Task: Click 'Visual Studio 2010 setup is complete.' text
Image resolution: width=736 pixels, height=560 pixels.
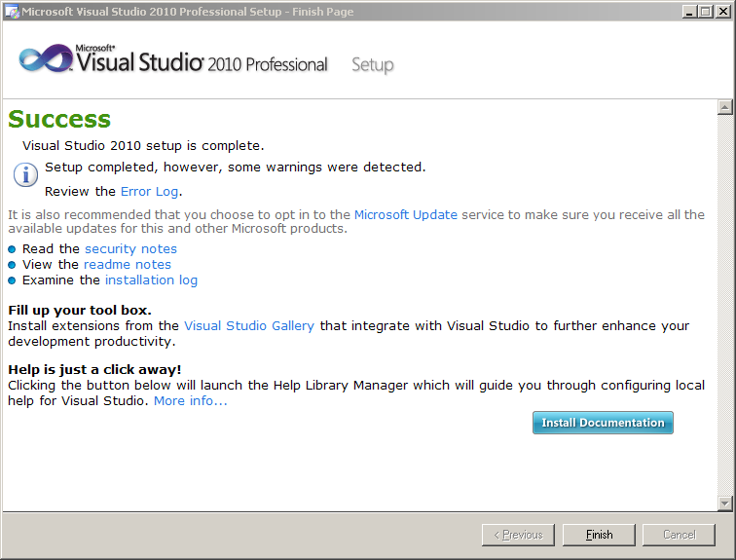Action: pos(143,146)
